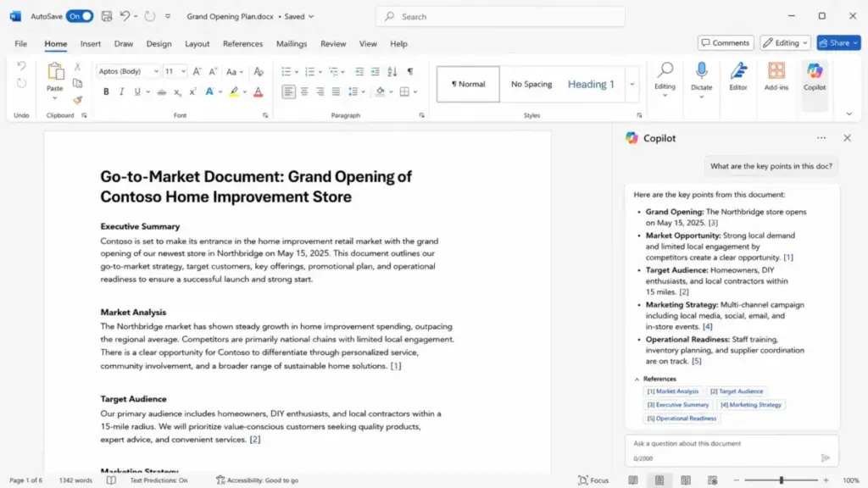Select the Format Painter brush
The image size is (868, 488).
77,100
